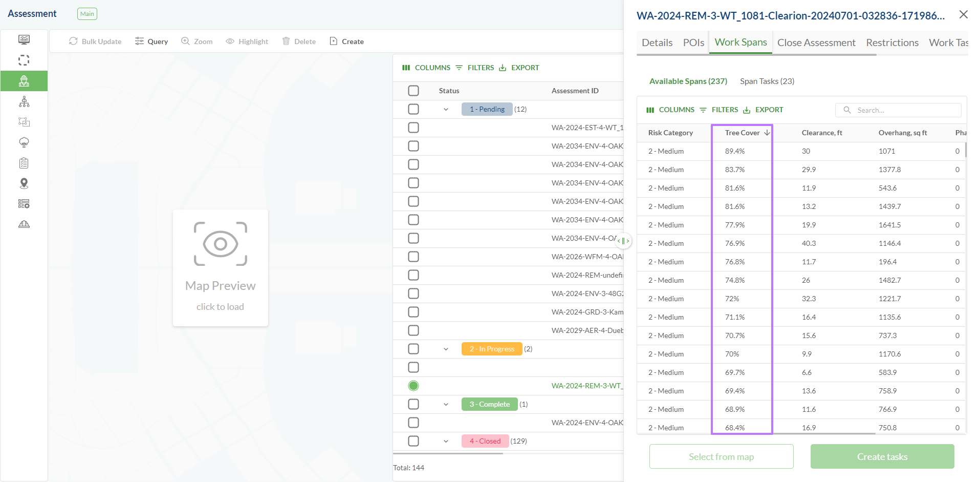Switch to the Details tab
The height and width of the screenshot is (482, 980).
coord(657,43)
